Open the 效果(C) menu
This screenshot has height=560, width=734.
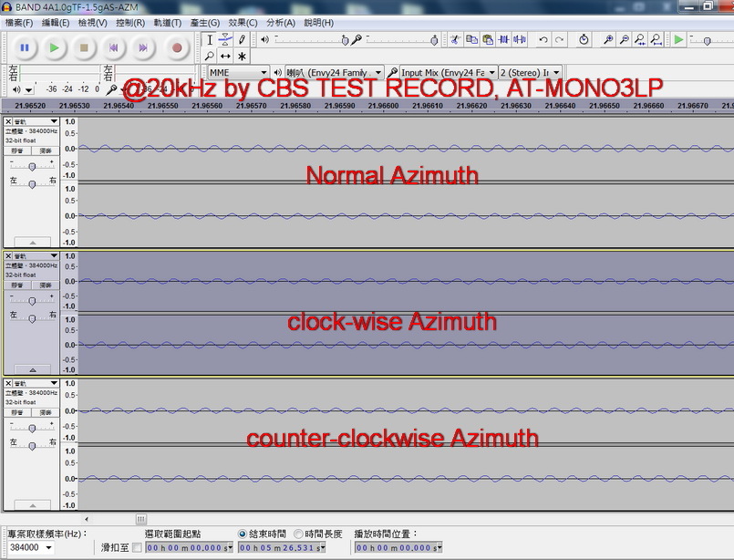(x=243, y=23)
